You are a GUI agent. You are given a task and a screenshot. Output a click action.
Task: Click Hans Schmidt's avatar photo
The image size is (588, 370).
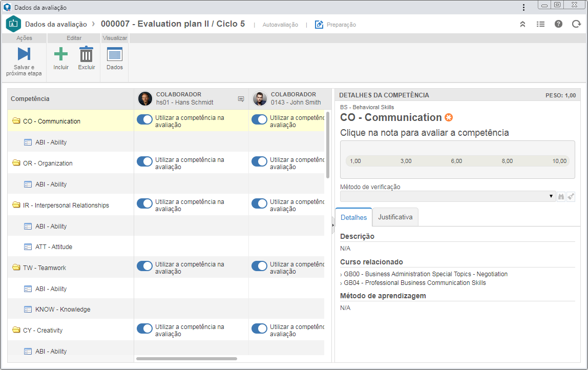(145, 99)
